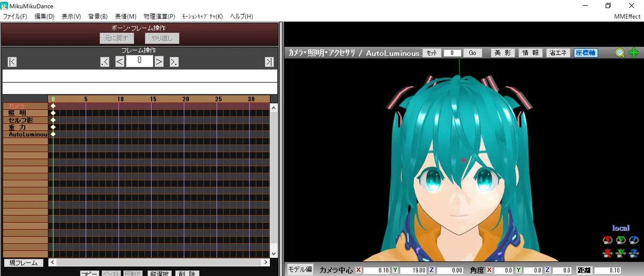Click the camera keyframe diamond at frame 0
This screenshot has height=276, width=644.
coord(53,106)
